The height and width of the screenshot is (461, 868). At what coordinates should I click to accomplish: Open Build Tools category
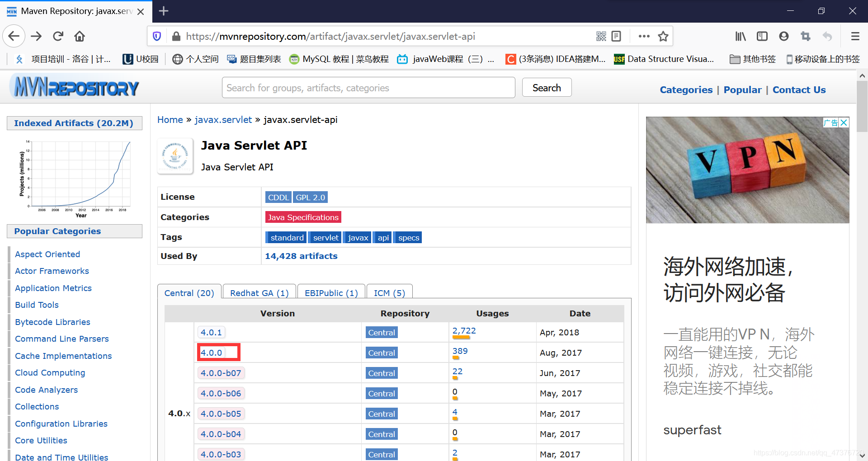(x=37, y=305)
